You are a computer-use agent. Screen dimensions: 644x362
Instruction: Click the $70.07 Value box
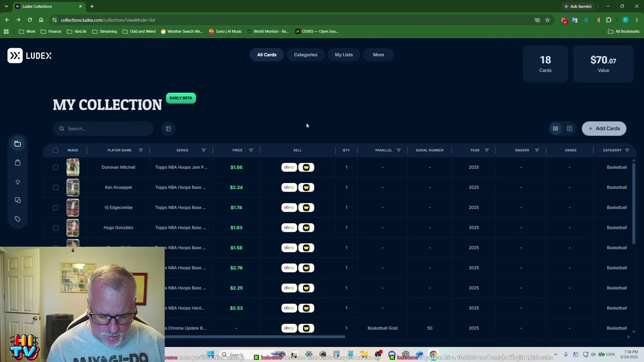(x=603, y=64)
